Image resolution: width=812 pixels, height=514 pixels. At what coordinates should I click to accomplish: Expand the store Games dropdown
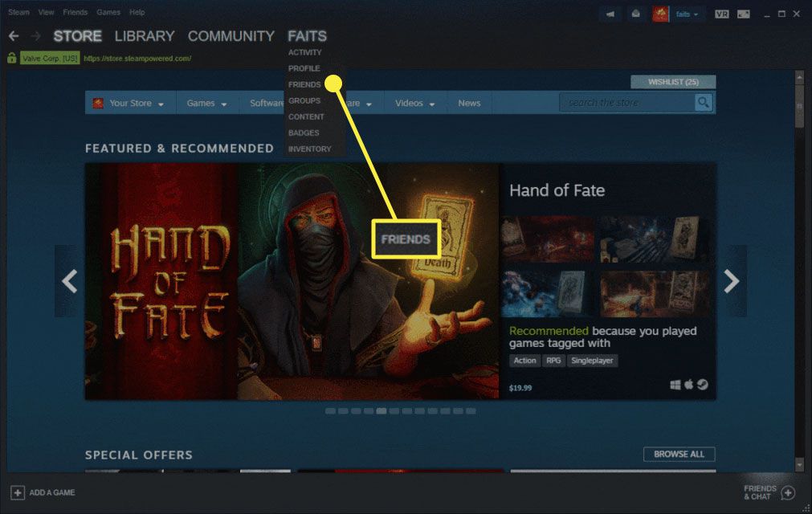pos(207,103)
